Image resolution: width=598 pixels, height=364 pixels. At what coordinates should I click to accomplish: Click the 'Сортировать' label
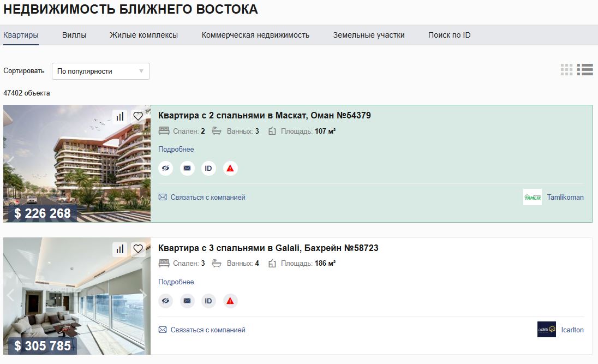tap(24, 71)
